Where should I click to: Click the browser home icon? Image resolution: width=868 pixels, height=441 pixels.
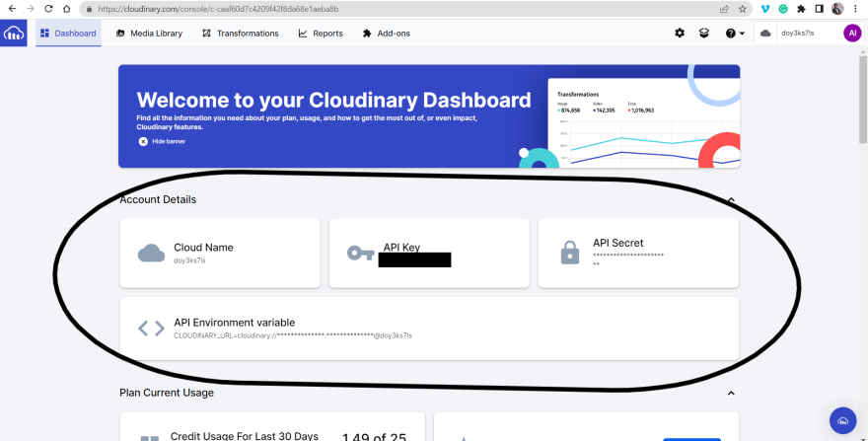coord(66,9)
